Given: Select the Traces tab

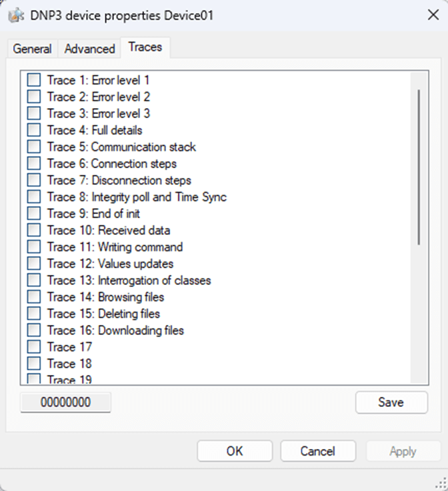Looking at the screenshot, I should coord(145,47).
